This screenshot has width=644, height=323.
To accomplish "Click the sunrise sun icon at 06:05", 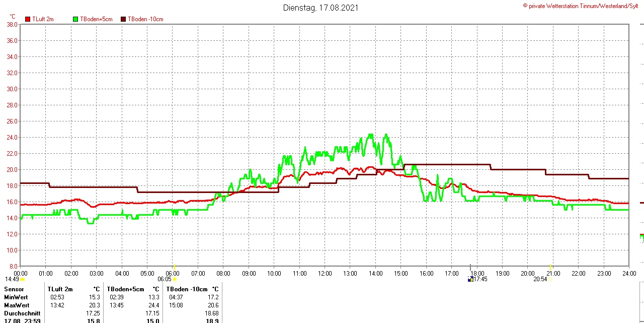I will (x=175, y=279).
